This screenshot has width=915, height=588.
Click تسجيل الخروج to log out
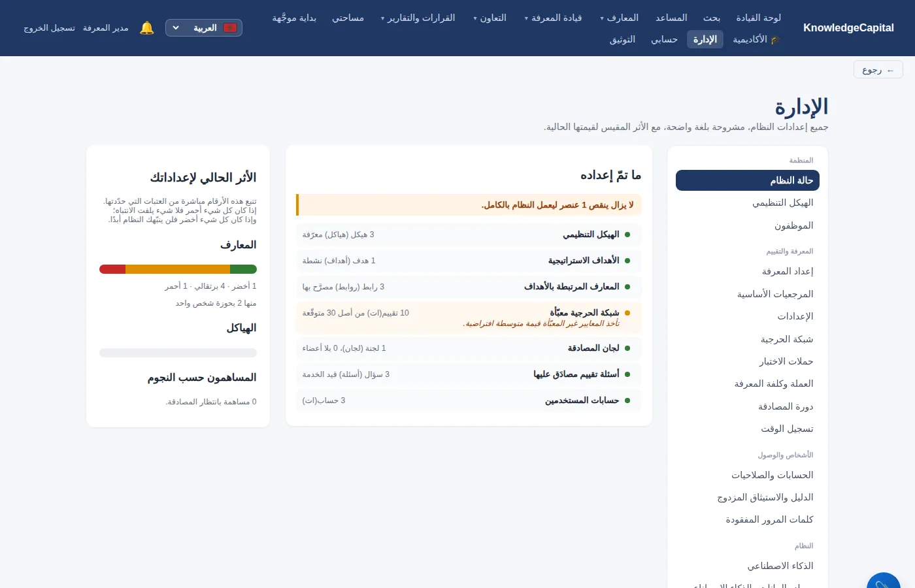50,28
